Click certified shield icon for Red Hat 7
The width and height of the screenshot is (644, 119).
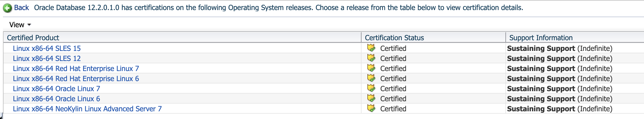[x=371, y=68]
